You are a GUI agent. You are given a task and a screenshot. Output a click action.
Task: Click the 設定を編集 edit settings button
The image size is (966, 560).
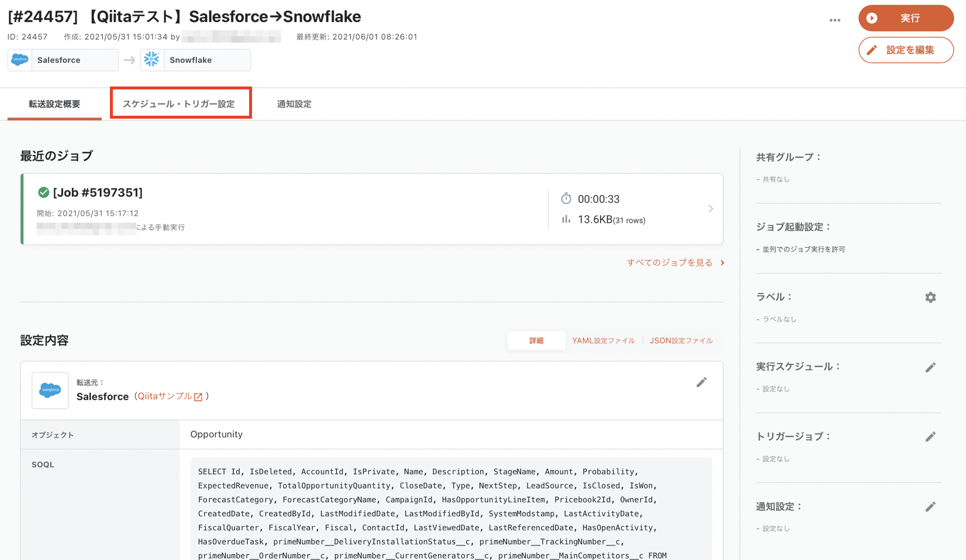coord(906,50)
